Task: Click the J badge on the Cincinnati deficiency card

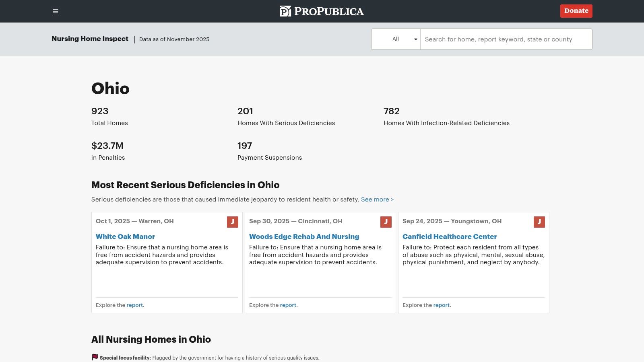Action: pos(386,222)
